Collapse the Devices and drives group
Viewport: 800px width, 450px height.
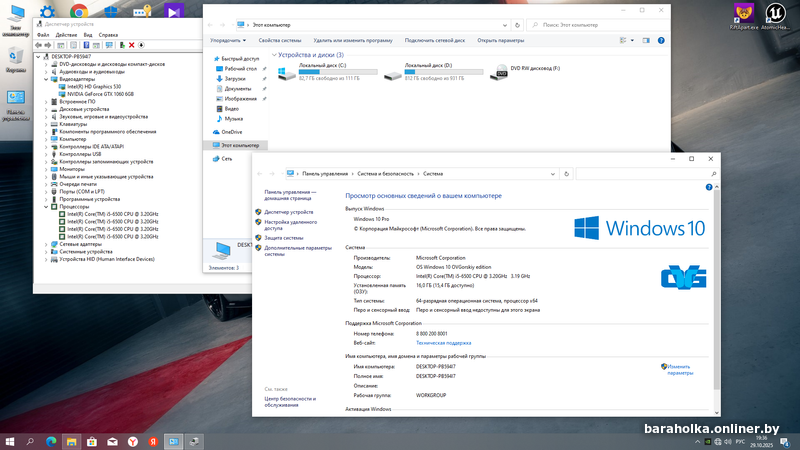pos(275,55)
